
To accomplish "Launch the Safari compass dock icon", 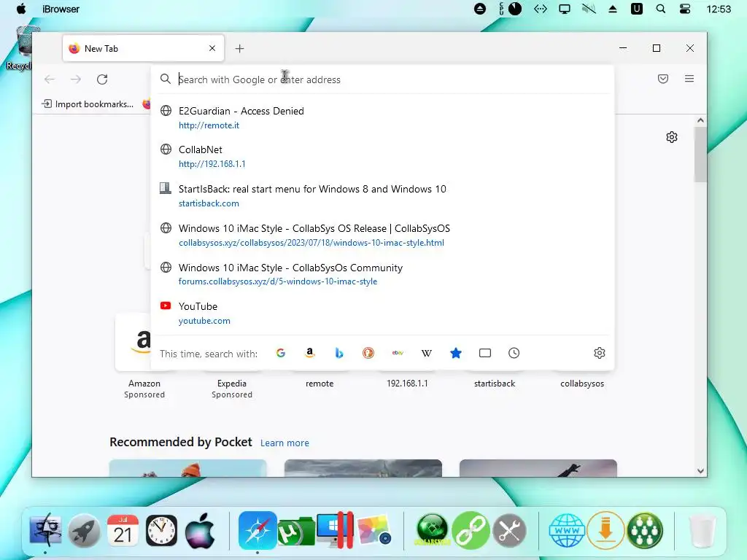I will coord(258,531).
